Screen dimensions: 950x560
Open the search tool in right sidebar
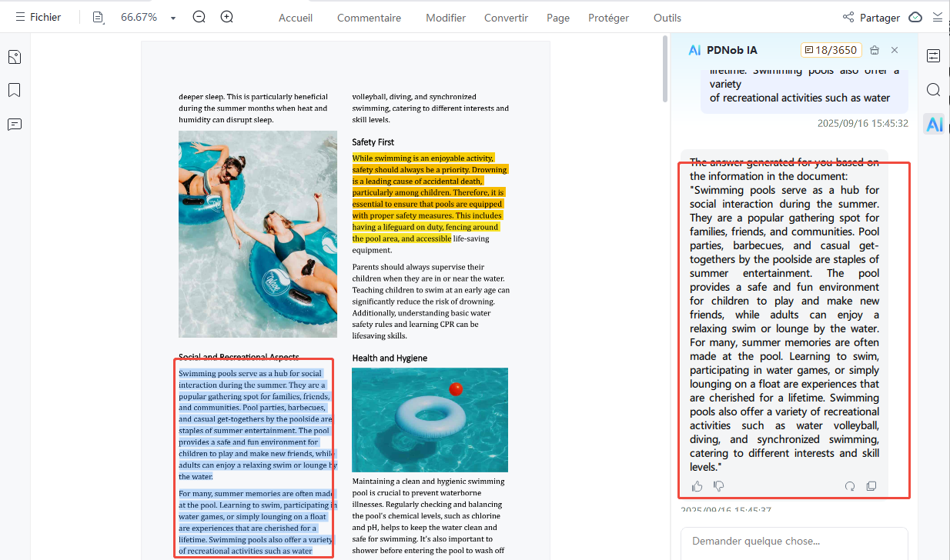[934, 90]
